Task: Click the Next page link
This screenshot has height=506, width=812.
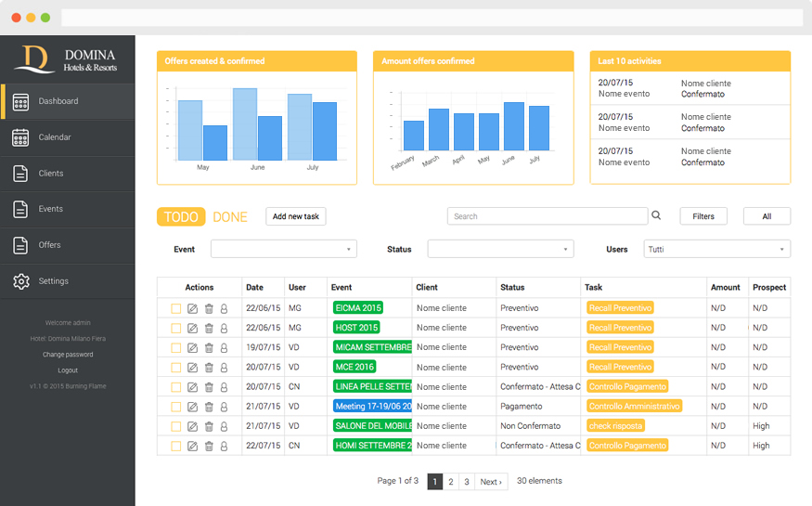Action: (x=491, y=482)
